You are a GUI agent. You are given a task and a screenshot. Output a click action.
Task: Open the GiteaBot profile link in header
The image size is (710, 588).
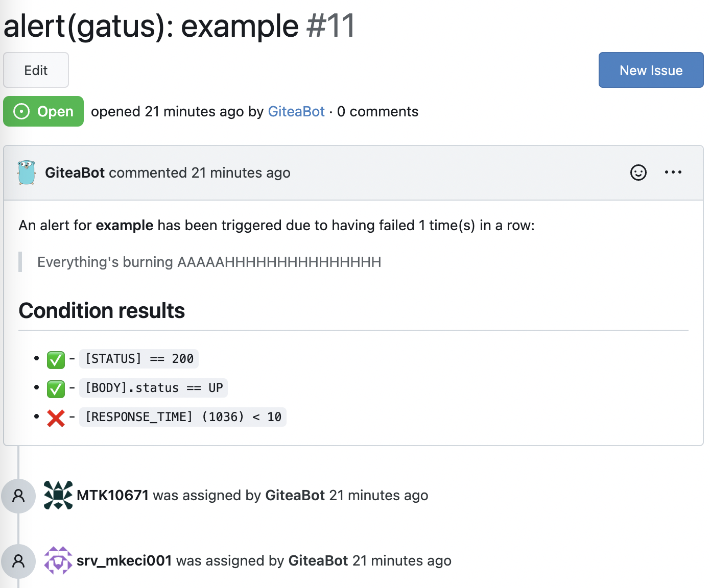point(296,111)
